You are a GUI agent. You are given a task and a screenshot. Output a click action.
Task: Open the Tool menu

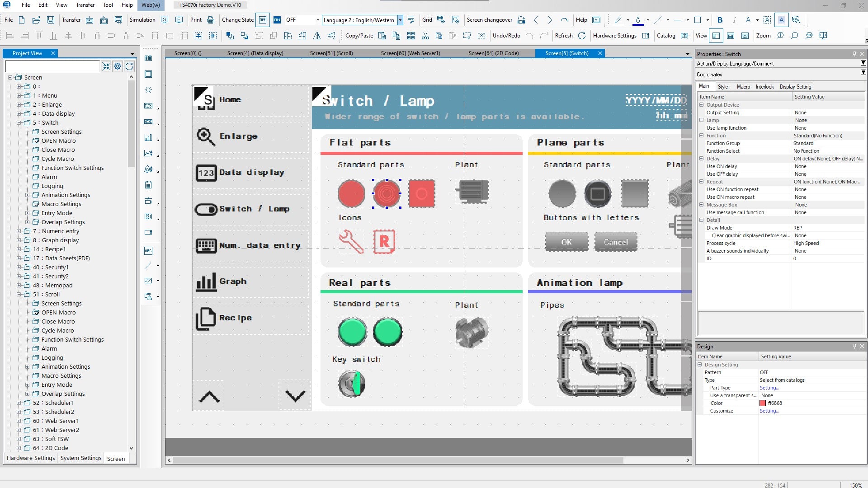(x=108, y=5)
